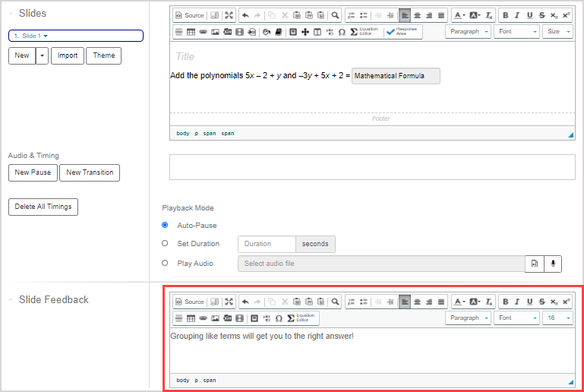Click Bold in the slide editor toolbar
The height and width of the screenshot is (392, 584).
click(506, 15)
